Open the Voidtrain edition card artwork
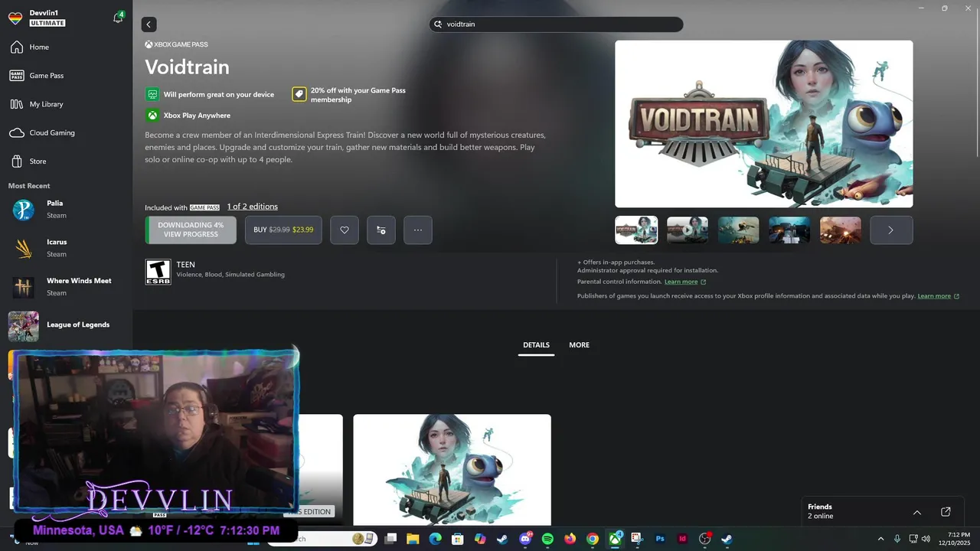The image size is (980, 551). click(x=452, y=470)
